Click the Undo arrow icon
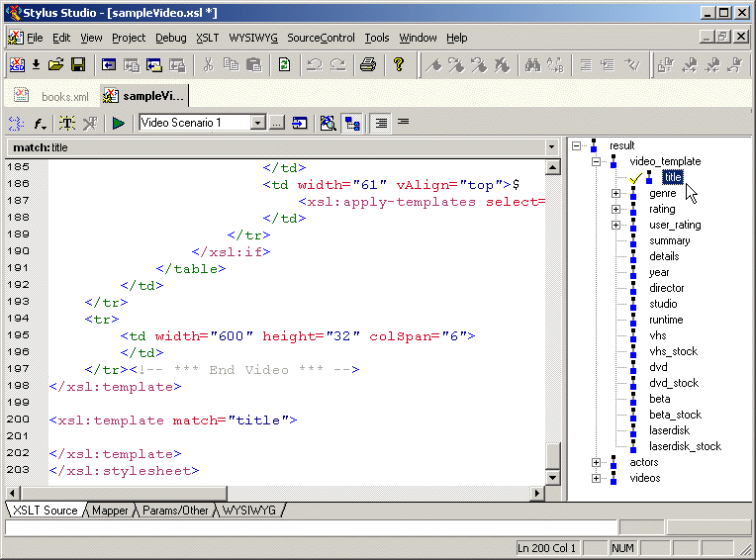This screenshot has height=560, width=756. pos(315,65)
